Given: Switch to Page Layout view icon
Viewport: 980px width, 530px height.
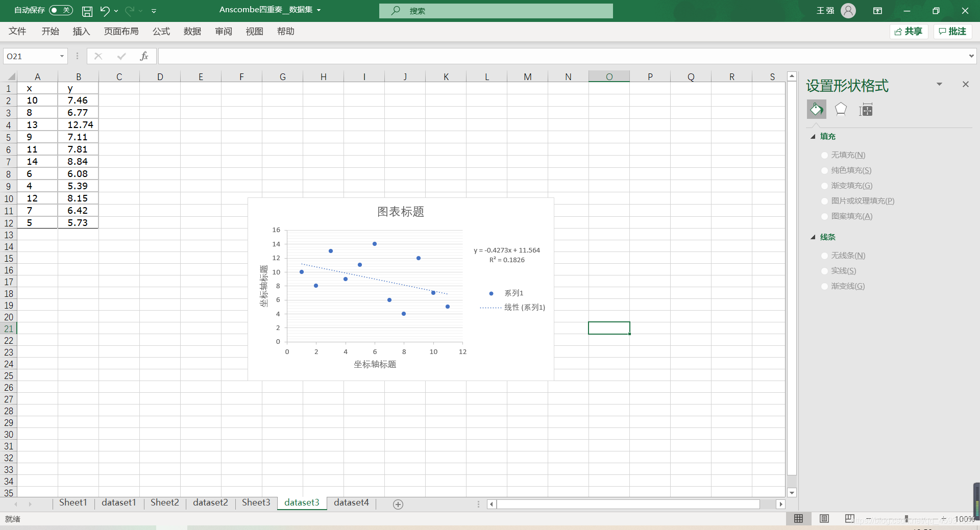Looking at the screenshot, I should [x=824, y=519].
